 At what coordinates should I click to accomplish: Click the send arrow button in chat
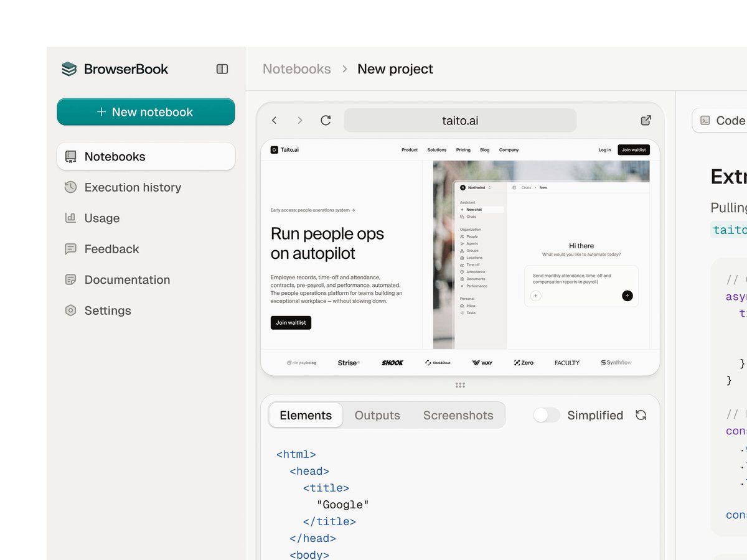pos(627,296)
